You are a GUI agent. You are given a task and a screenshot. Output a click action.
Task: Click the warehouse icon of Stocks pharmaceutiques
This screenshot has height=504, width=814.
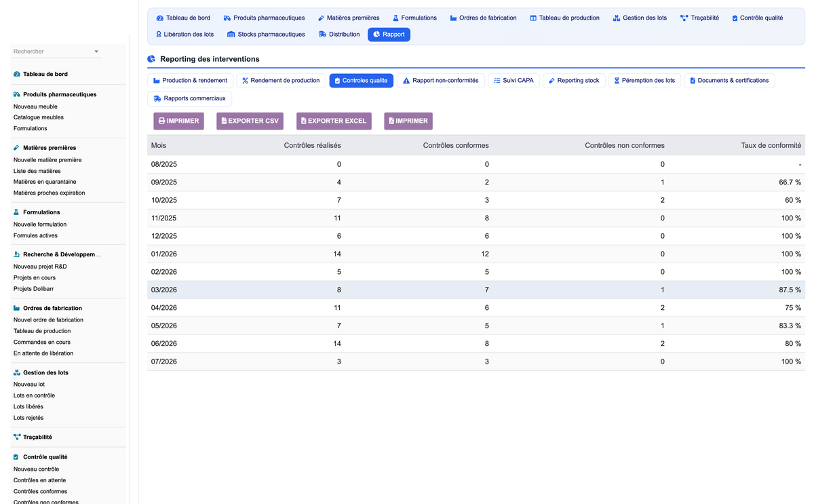point(231,34)
